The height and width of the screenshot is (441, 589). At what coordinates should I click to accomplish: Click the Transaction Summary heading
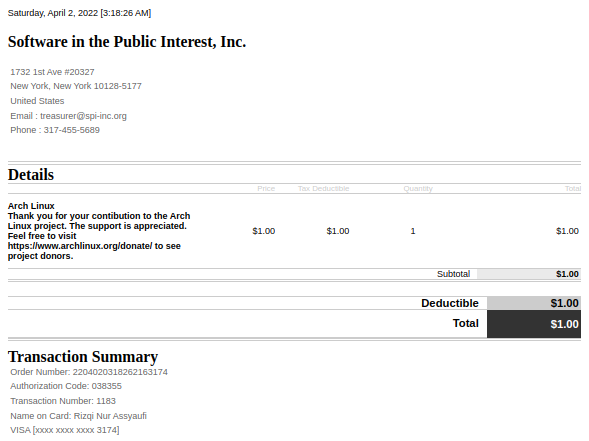(x=83, y=357)
